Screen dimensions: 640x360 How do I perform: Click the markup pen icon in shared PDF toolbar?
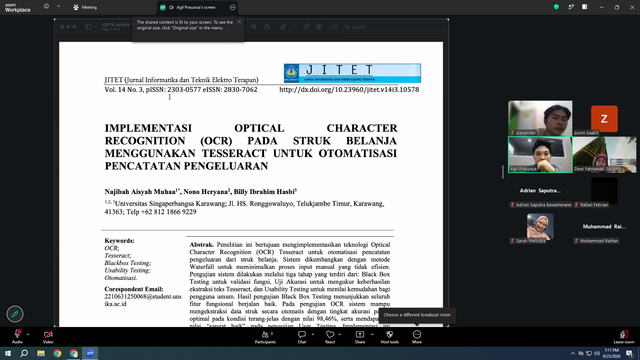coord(283,27)
